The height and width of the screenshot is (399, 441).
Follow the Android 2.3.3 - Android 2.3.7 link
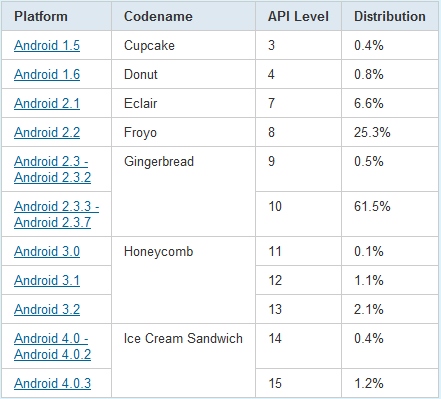pos(56,214)
